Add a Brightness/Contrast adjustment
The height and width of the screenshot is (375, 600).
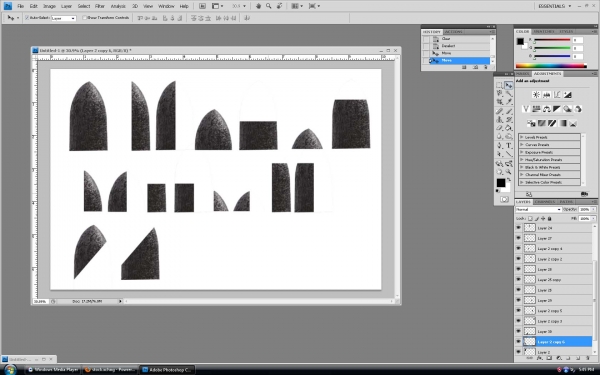(x=536, y=95)
